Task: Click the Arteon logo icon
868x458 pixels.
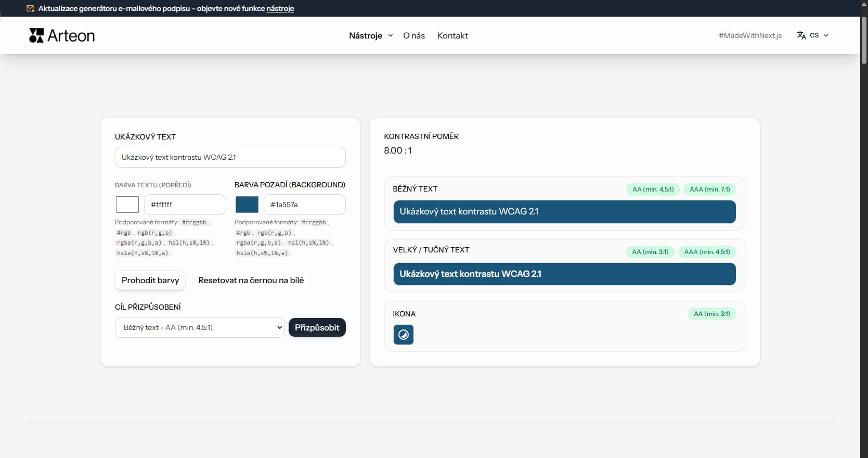Action: (x=36, y=35)
